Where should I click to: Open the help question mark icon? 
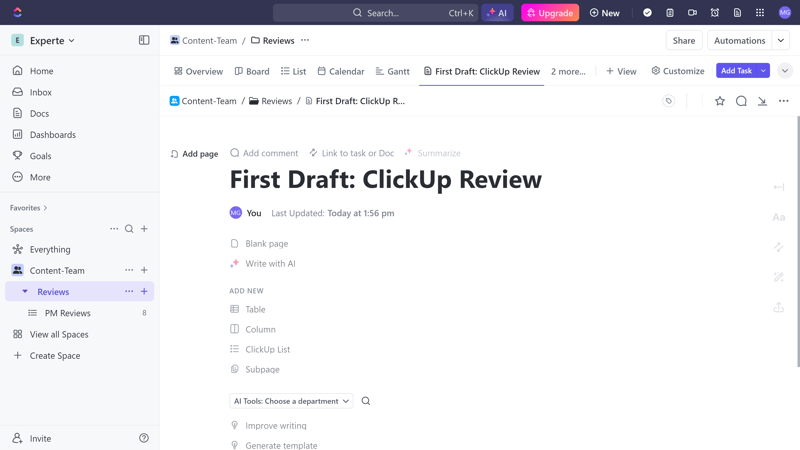click(x=144, y=438)
